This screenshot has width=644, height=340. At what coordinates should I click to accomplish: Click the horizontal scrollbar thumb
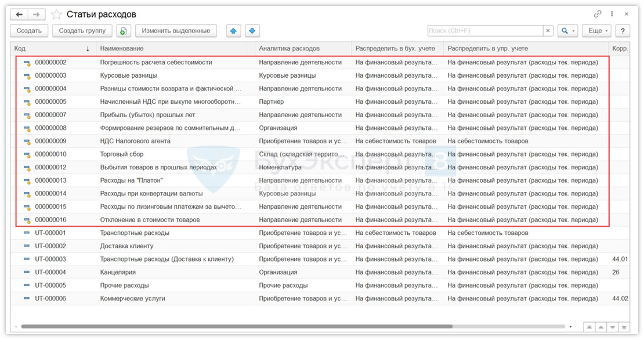[237, 327]
